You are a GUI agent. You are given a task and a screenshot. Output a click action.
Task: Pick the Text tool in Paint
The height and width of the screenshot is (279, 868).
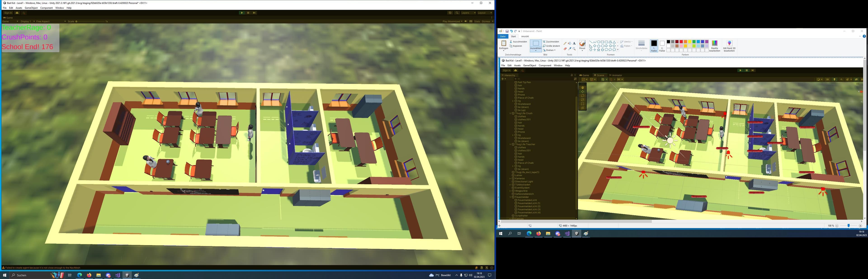574,43
